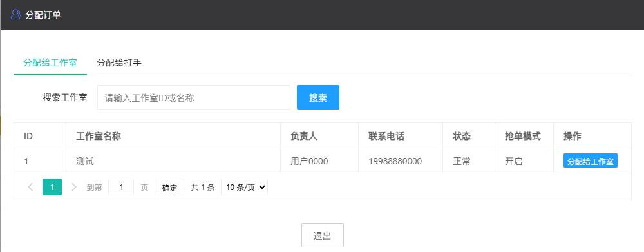
Task: Click the page number jump input
Action: pos(121,187)
